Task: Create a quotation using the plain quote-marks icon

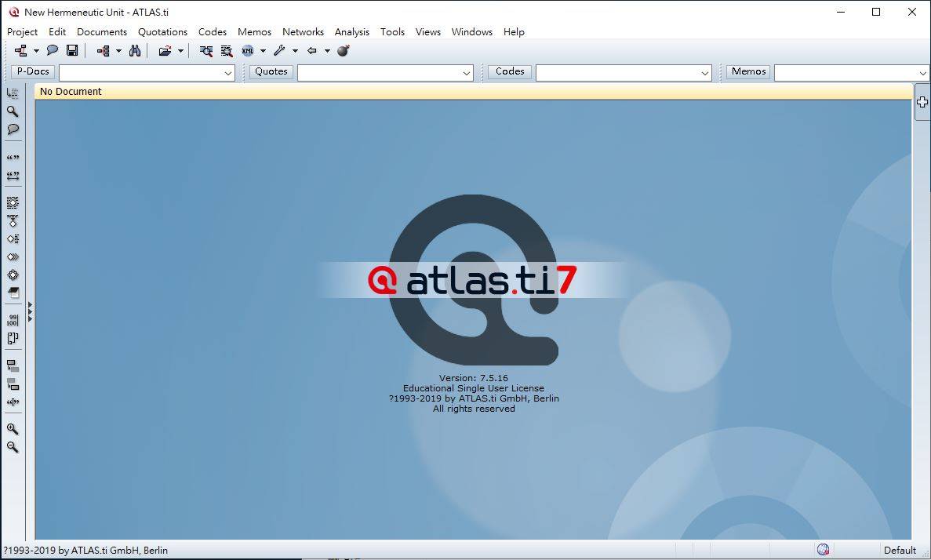Action: coord(13,158)
